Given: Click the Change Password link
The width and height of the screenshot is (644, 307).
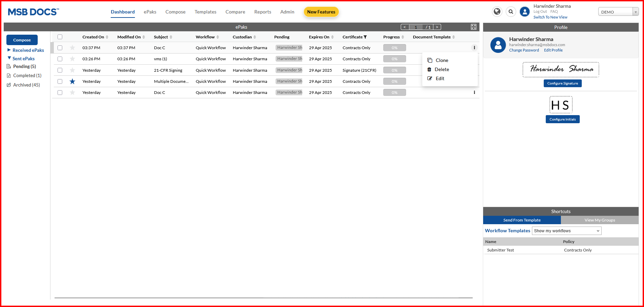Looking at the screenshot, I should coord(524,50).
